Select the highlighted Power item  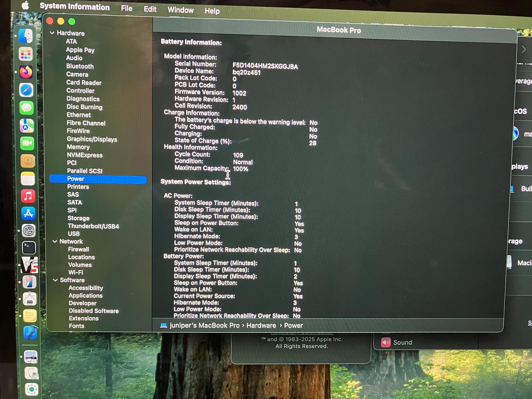98,179
